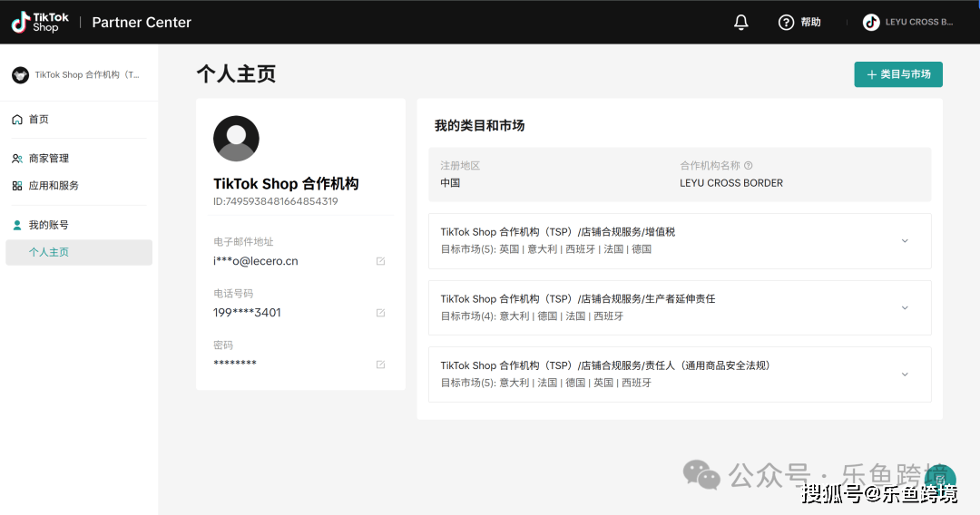Open 商家管理 in the sidebar
Screen dimensions: 980x515
coord(48,159)
